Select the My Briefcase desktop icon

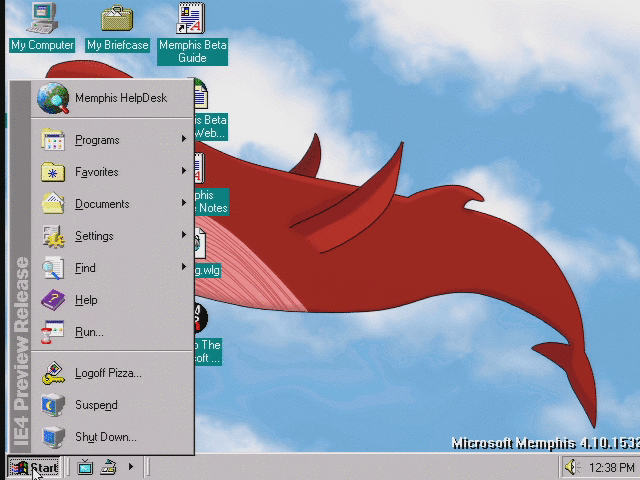117,18
